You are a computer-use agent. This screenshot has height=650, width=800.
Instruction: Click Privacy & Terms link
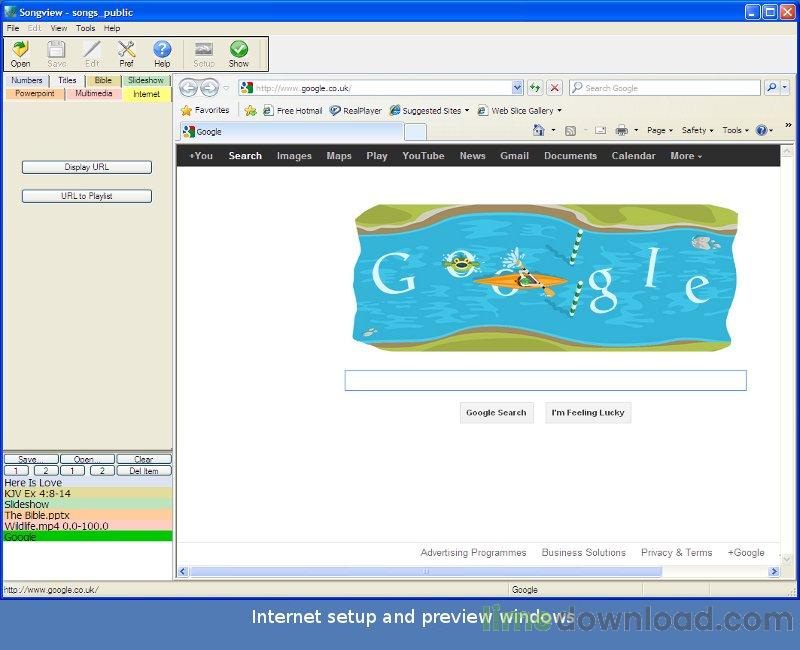point(677,553)
